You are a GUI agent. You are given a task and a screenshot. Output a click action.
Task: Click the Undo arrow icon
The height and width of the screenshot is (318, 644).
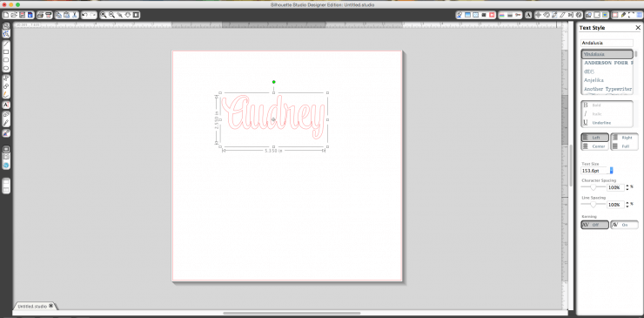coord(84,15)
